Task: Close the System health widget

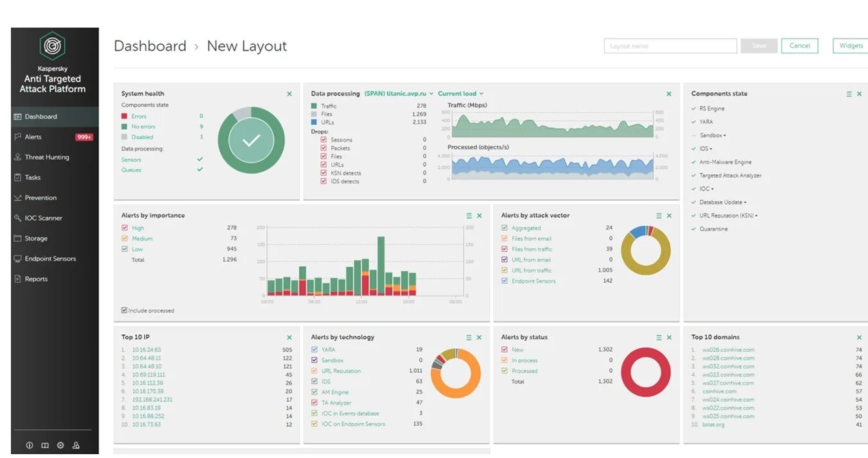Action: pyautogui.click(x=289, y=94)
